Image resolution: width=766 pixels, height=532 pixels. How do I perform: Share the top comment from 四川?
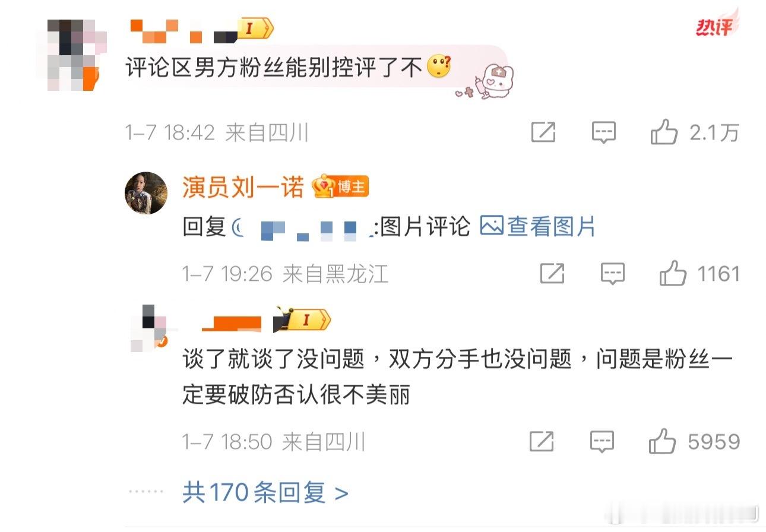tap(543, 132)
